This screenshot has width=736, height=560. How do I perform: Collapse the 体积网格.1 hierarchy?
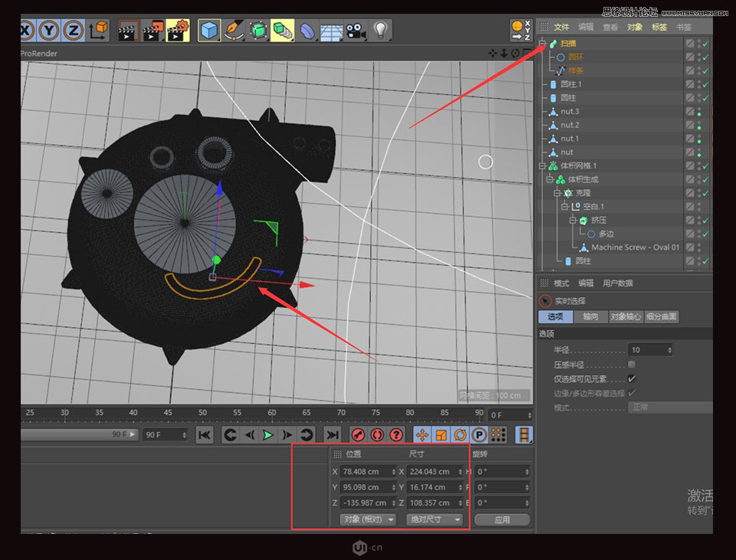pos(541,165)
